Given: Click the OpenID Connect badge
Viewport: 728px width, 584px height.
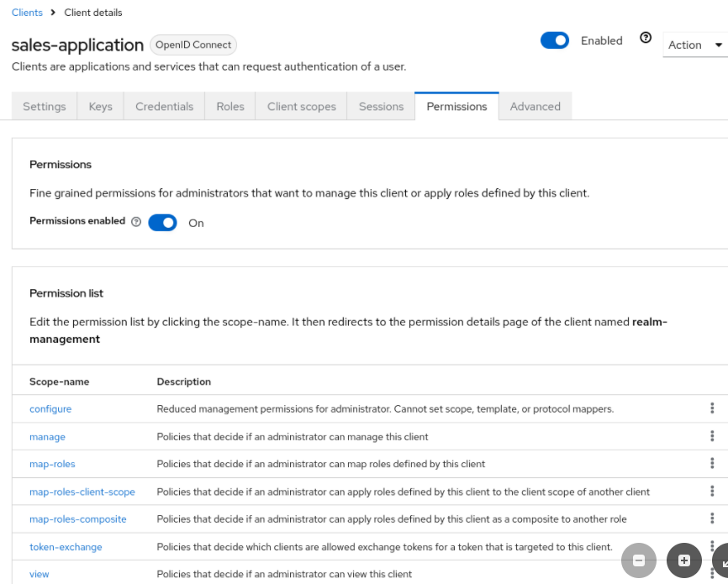Looking at the screenshot, I should point(193,45).
